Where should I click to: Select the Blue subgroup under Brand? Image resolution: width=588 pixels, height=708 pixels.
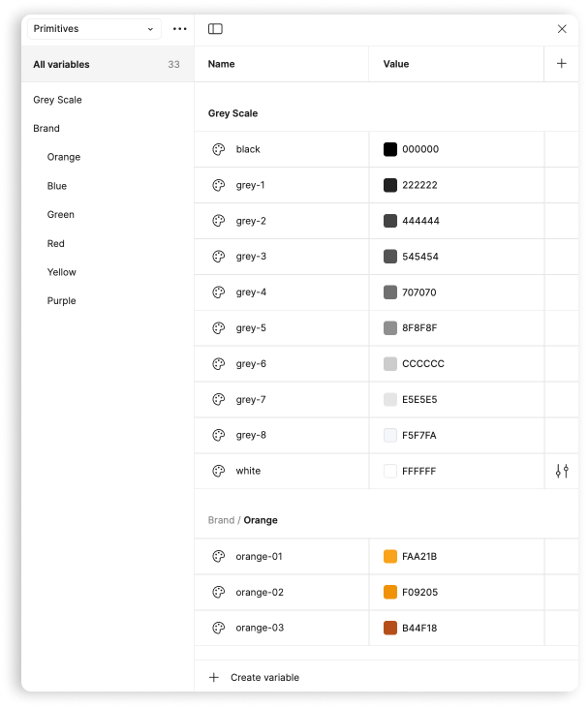pos(57,186)
